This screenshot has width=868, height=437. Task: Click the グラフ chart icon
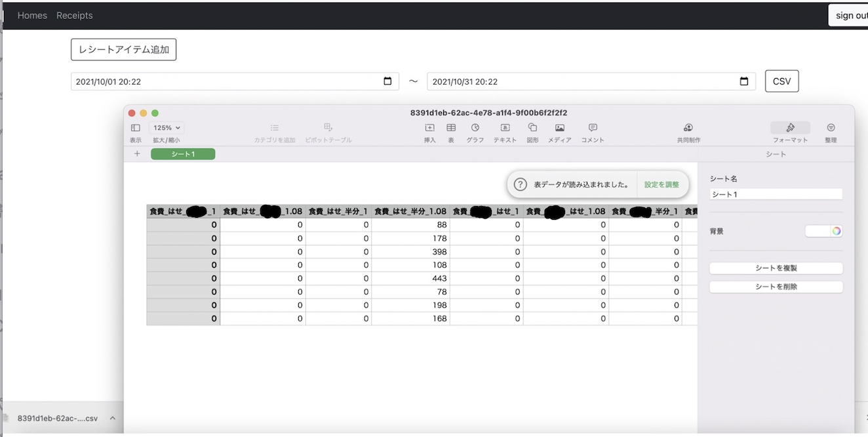click(475, 128)
